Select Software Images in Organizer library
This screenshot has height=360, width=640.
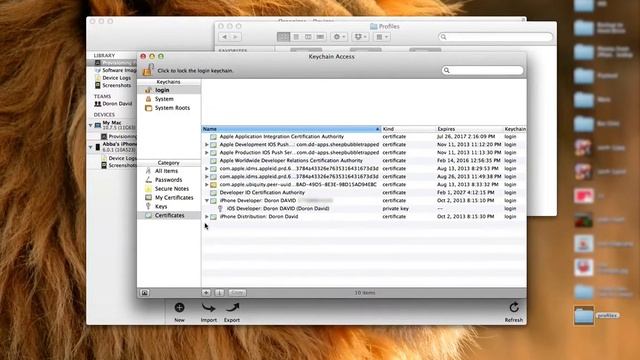click(116, 70)
